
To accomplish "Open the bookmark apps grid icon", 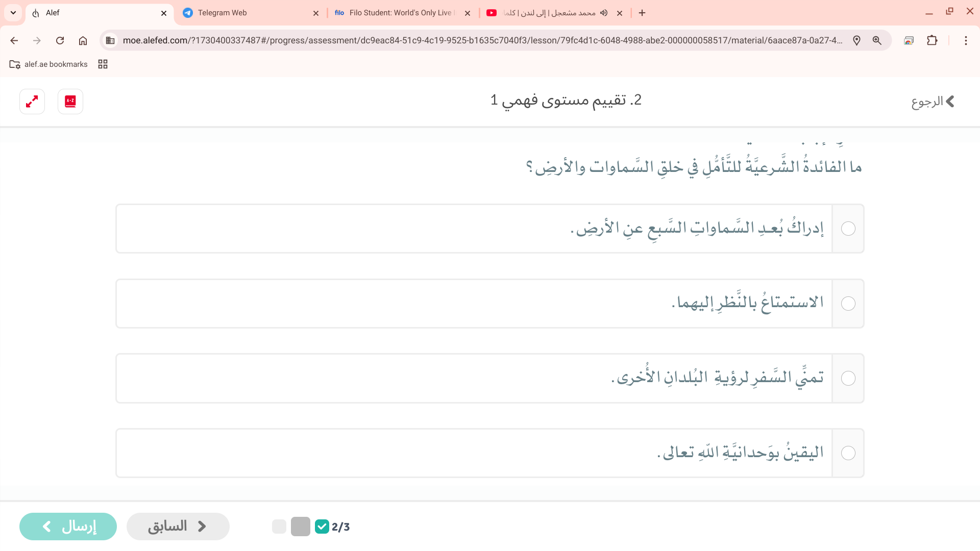I will coord(103,64).
